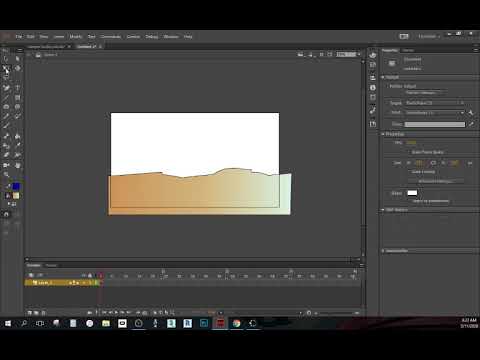Select the Rectangle tool
This screenshot has width=480, height=360.
coord(18,98)
